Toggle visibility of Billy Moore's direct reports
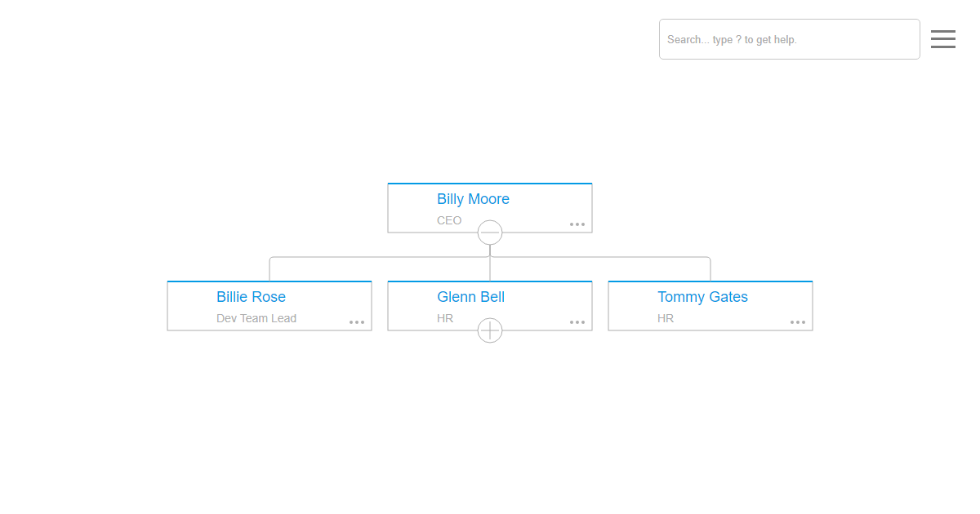 coord(490,233)
